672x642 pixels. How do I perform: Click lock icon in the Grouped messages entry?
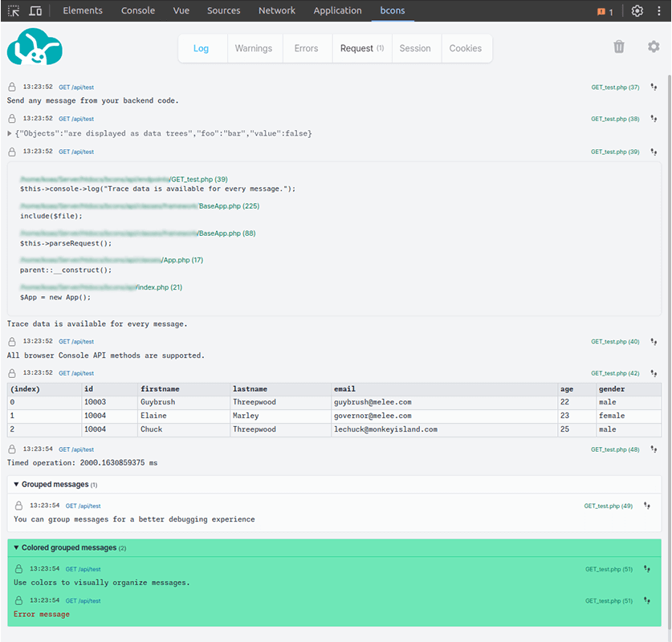point(18,506)
